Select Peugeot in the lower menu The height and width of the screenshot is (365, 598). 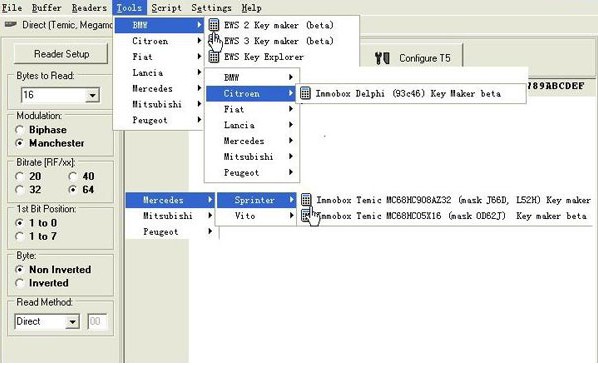170,232
